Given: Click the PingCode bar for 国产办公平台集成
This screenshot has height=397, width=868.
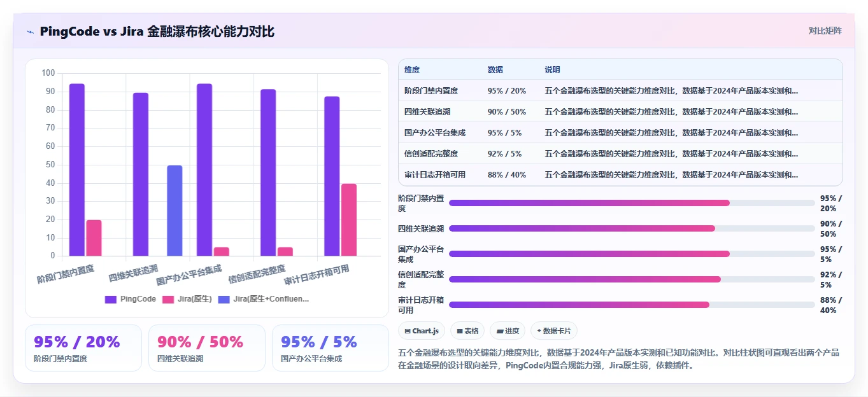Looking at the screenshot, I should tap(204, 170).
